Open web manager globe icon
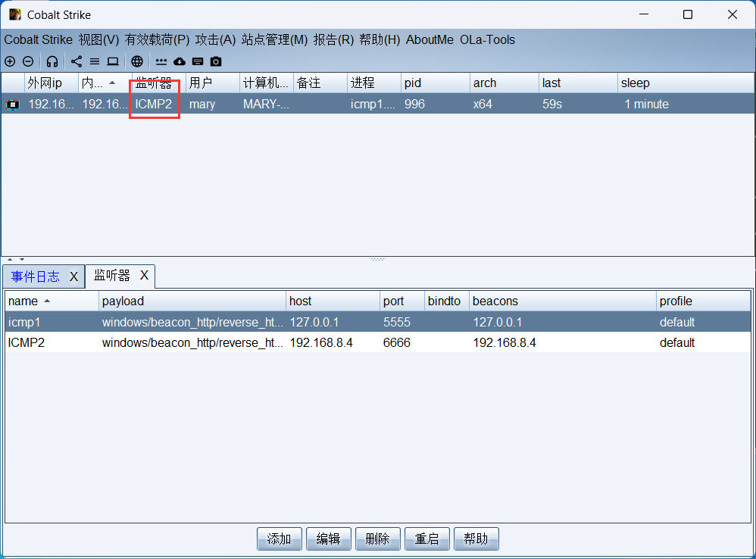Image resolution: width=756 pixels, height=559 pixels. [137, 61]
